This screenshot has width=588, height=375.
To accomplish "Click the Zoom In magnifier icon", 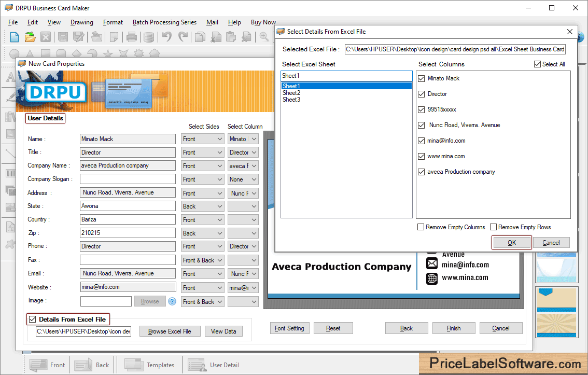I will (264, 37).
